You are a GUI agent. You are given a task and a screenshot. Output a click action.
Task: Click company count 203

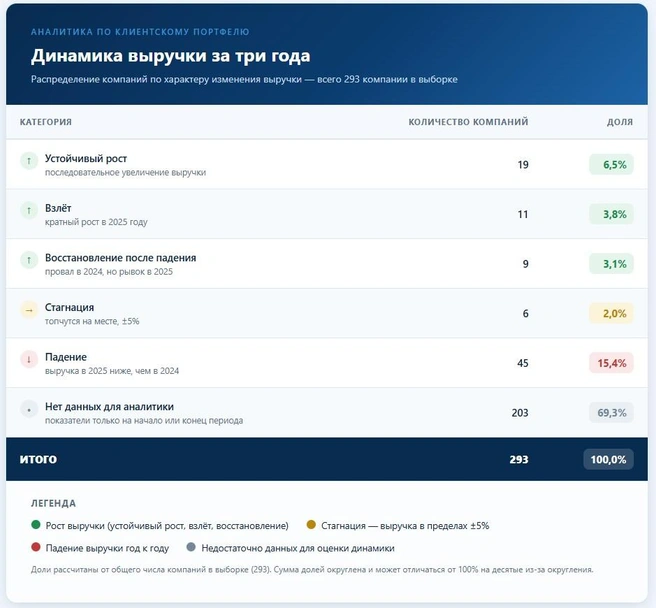point(520,413)
